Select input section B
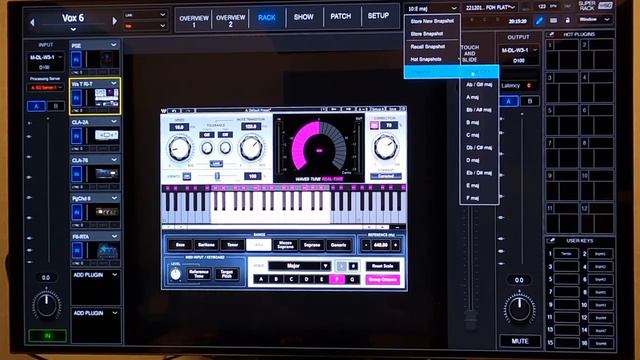 56,106
